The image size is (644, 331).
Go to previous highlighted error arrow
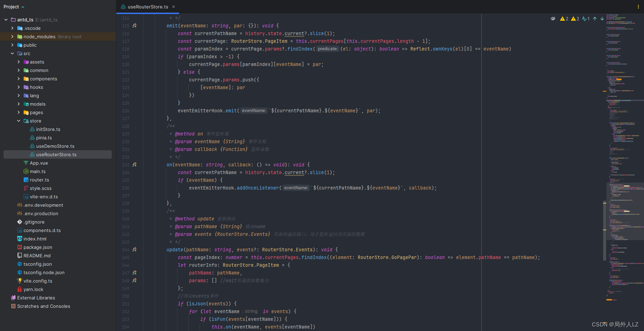click(595, 19)
